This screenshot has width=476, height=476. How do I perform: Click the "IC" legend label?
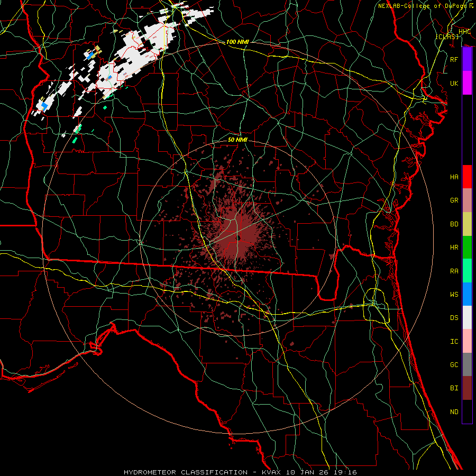point(454,341)
